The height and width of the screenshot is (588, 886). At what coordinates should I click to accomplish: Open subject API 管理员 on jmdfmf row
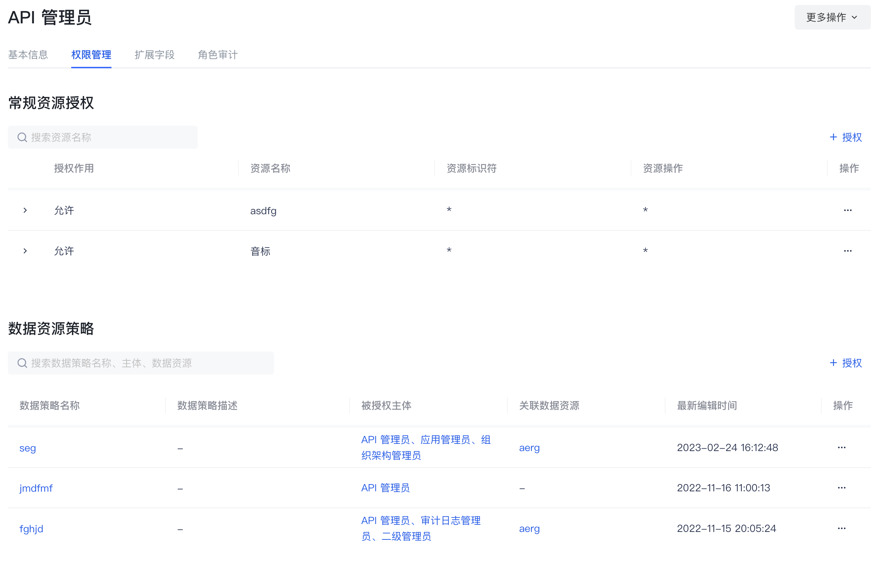click(x=385, y=488)
